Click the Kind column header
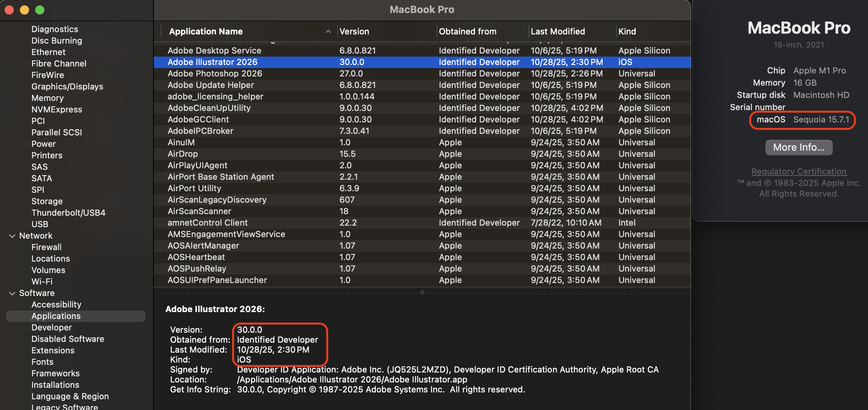 coord(627,31)
